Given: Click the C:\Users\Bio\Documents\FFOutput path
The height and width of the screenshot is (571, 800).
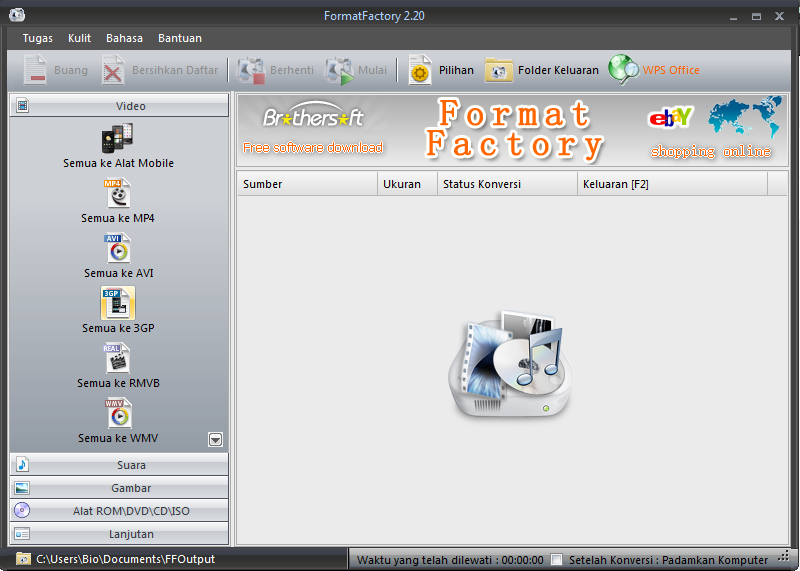Looking at the screenshot, I should click(x=126, y=559).
